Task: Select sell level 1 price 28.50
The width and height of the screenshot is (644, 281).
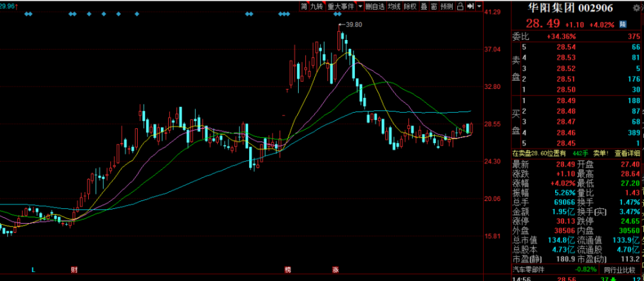Action: point(566,90)
